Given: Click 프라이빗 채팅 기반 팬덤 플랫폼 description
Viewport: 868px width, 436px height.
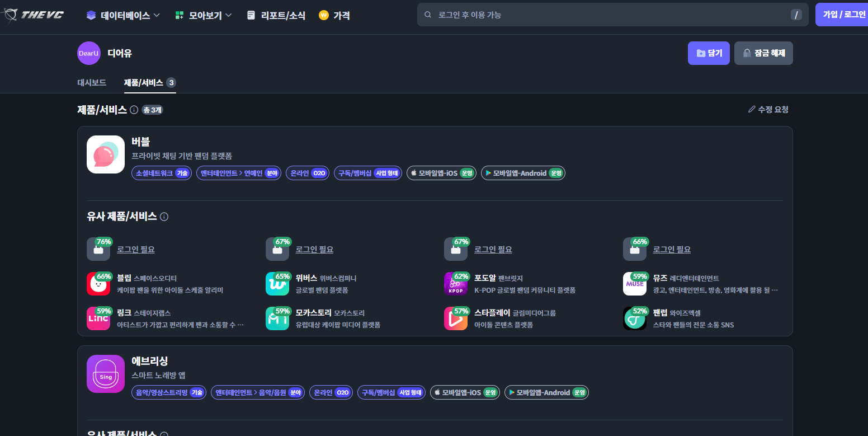Looking at the screenshot, I should 182,156.
